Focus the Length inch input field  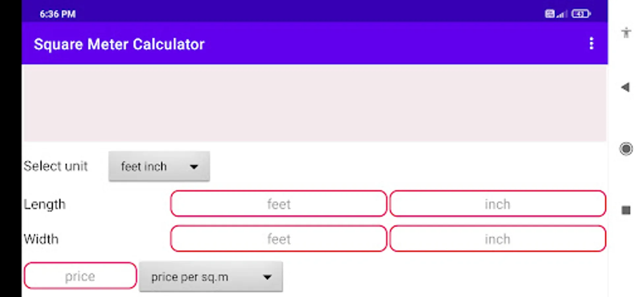pyautogui.click(x=498, y=204)
